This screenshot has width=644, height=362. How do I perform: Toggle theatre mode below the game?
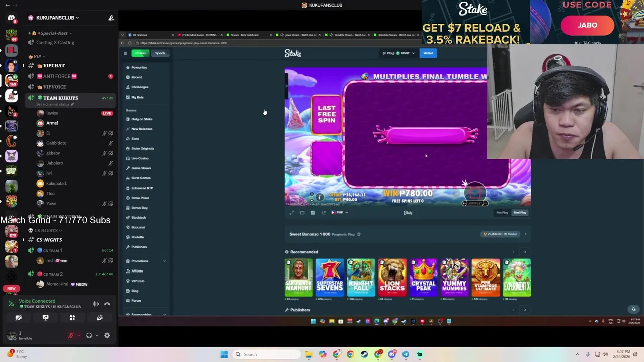click(x=302, y=213)
